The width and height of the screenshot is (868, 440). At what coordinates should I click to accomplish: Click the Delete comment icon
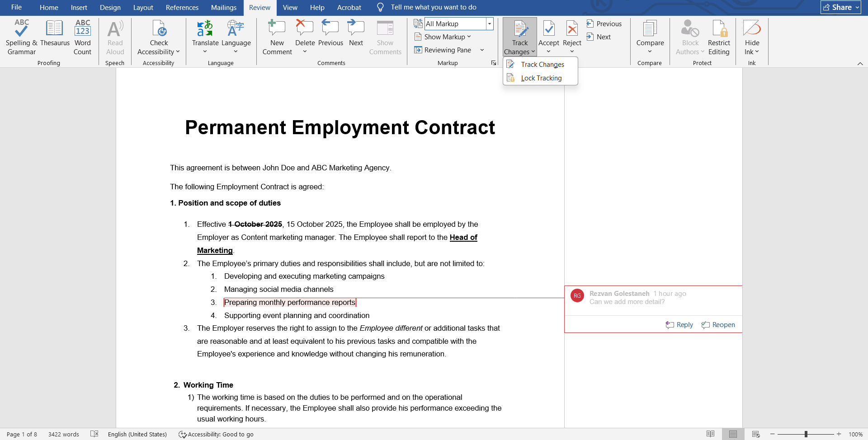(x=305, y=28)
